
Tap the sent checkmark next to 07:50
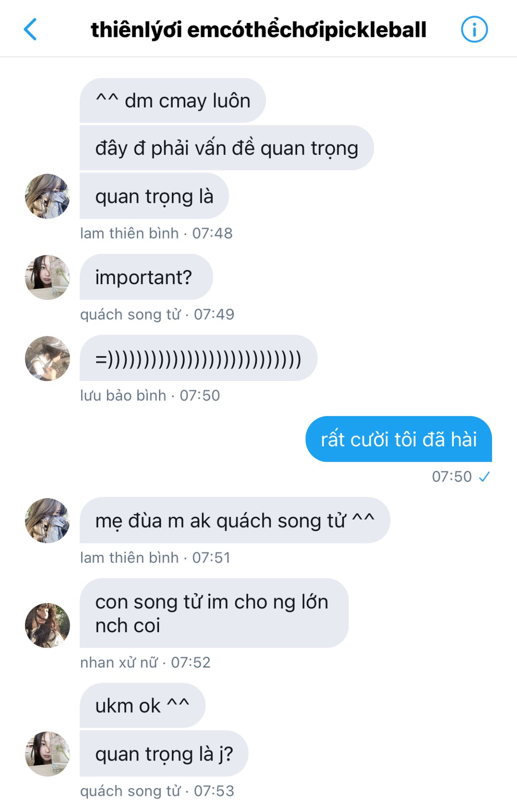coord(484,477)
